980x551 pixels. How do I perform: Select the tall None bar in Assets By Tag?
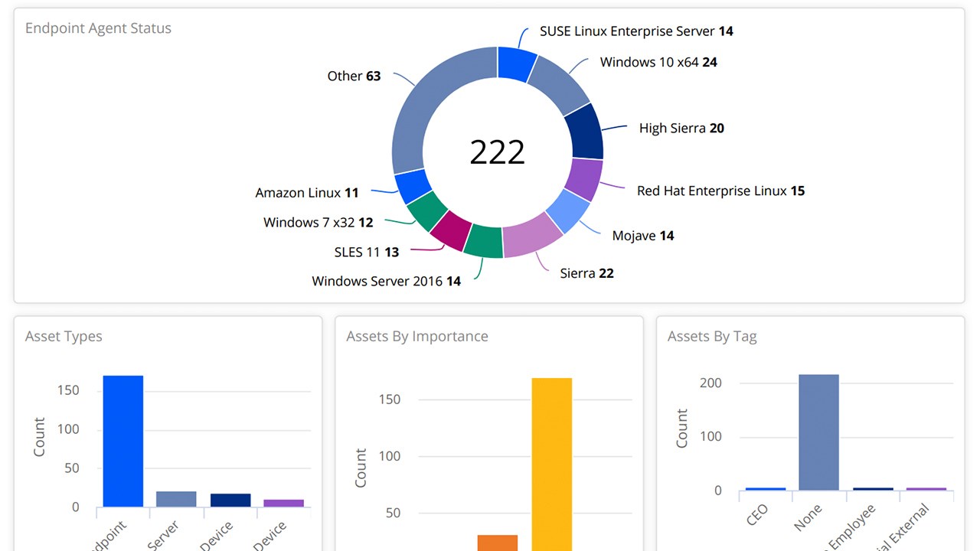[818, 432]
